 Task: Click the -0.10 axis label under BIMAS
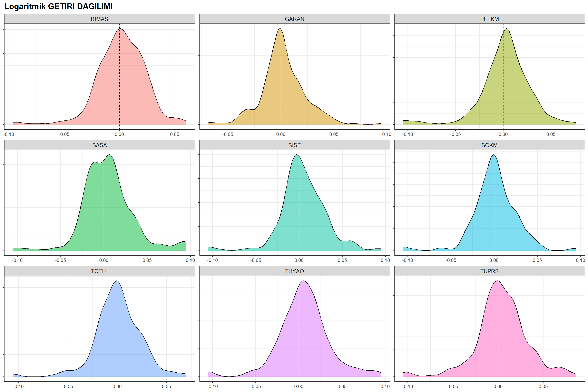pyautogui.click(x=9, y=134)
